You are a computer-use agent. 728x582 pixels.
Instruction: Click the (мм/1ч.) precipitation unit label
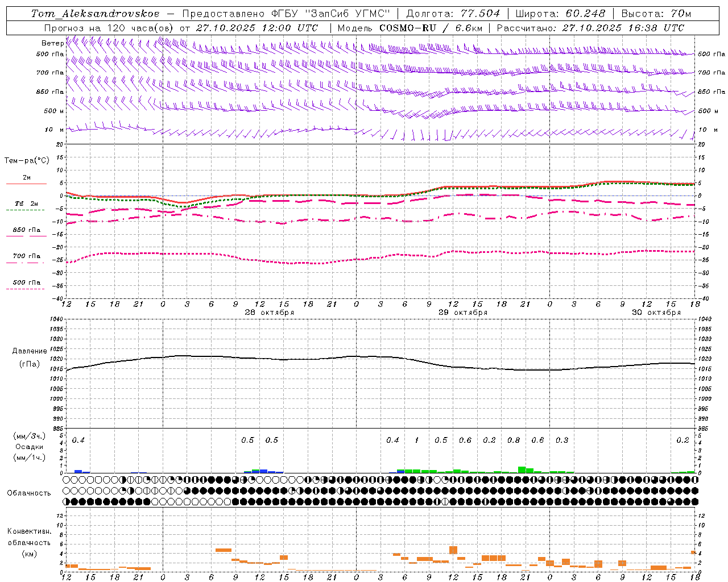(30, 458)
